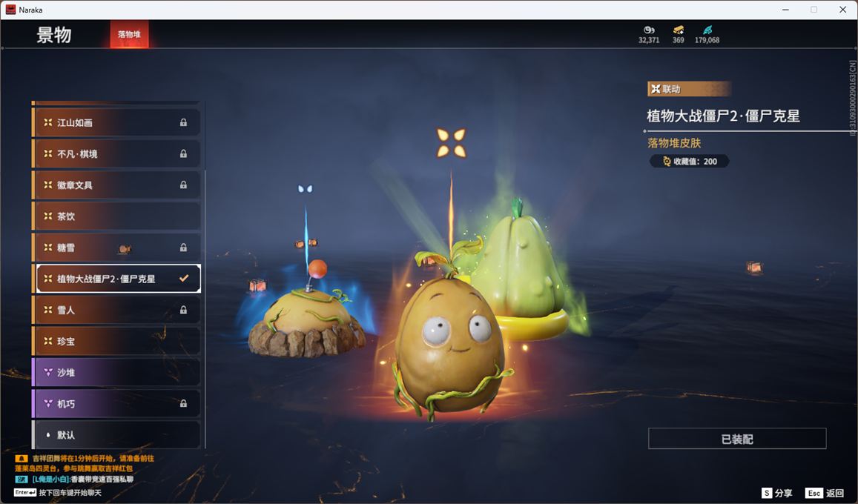Click the Naraka app icon in title bar
The height and width of the screenshot is (504, 858).
coord(10,10)
